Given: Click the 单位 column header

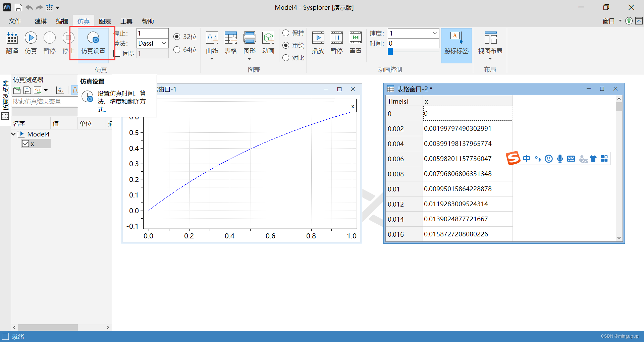Looking at the screenshot, I should [x=92, y=123].
